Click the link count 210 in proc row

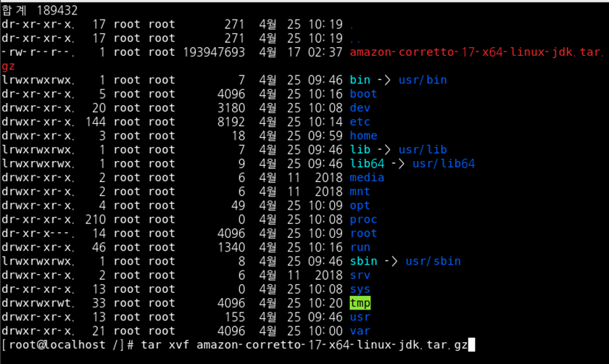pos(96,220)
